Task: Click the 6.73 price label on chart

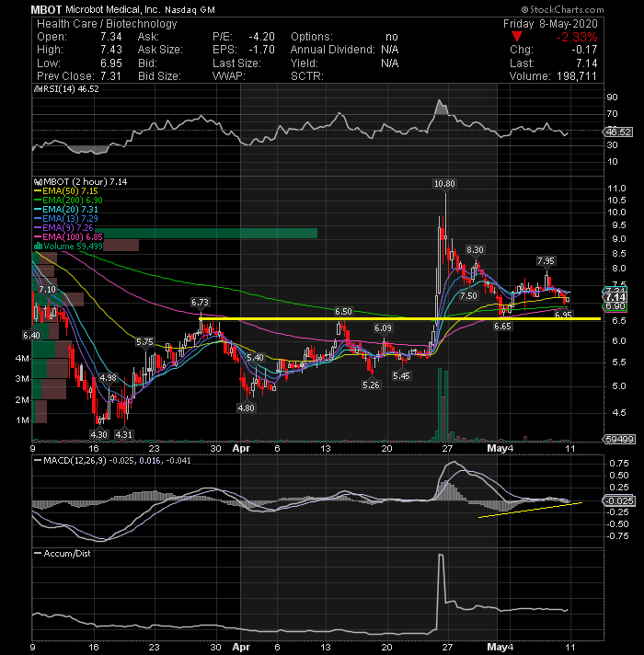Action: (200, 302)
